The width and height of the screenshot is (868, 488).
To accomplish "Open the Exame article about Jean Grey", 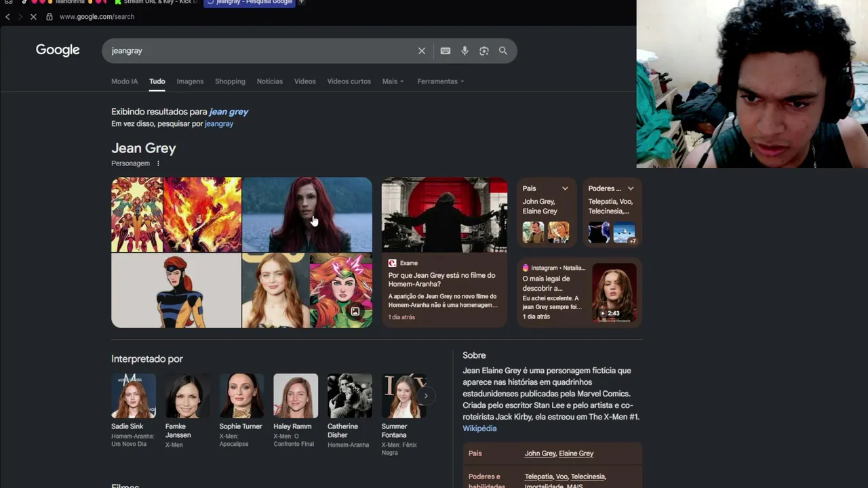I will pos(442,280).
